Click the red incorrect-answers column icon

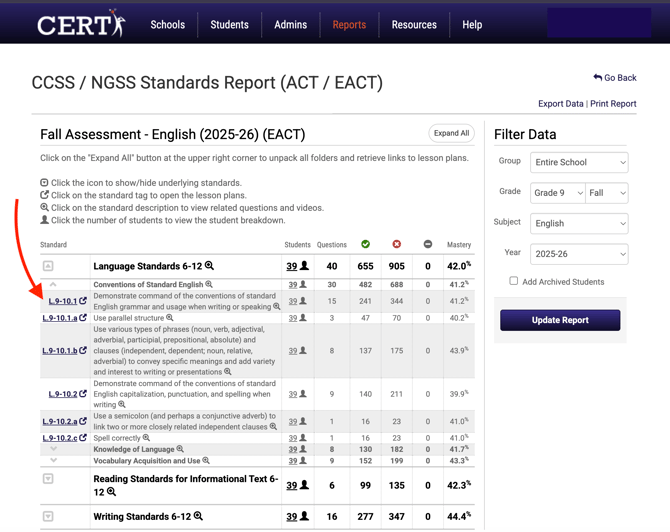click(x=397, y=244)
